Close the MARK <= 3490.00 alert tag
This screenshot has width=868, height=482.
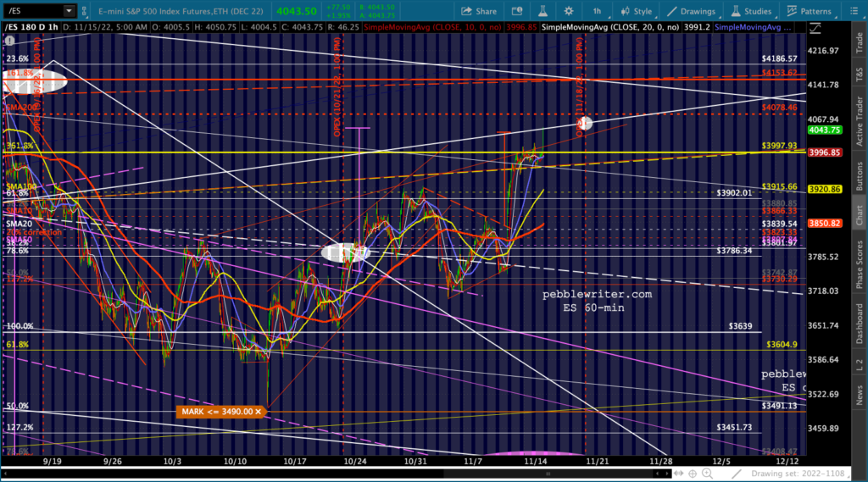259,412
